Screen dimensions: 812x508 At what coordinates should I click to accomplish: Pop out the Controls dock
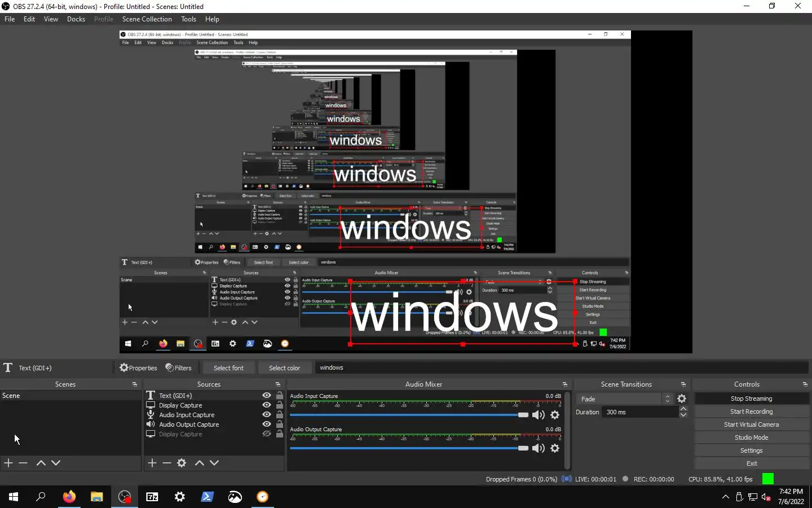tap(805, 384)
